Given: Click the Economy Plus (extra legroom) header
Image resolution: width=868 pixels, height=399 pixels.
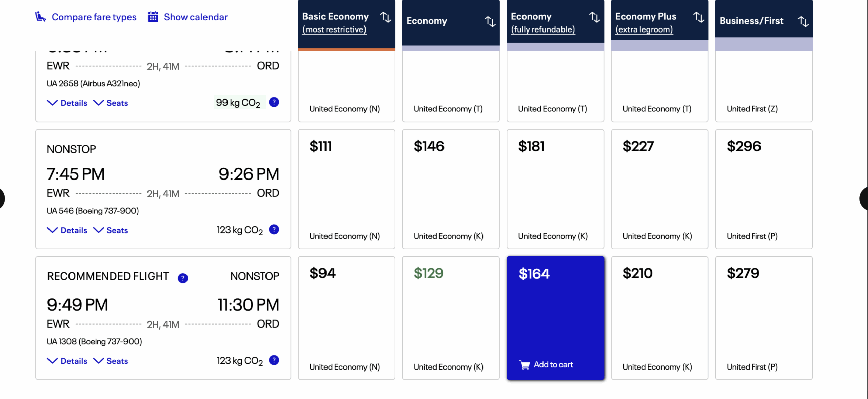Looking at the screenshot, I should click(x=646, y=22).
